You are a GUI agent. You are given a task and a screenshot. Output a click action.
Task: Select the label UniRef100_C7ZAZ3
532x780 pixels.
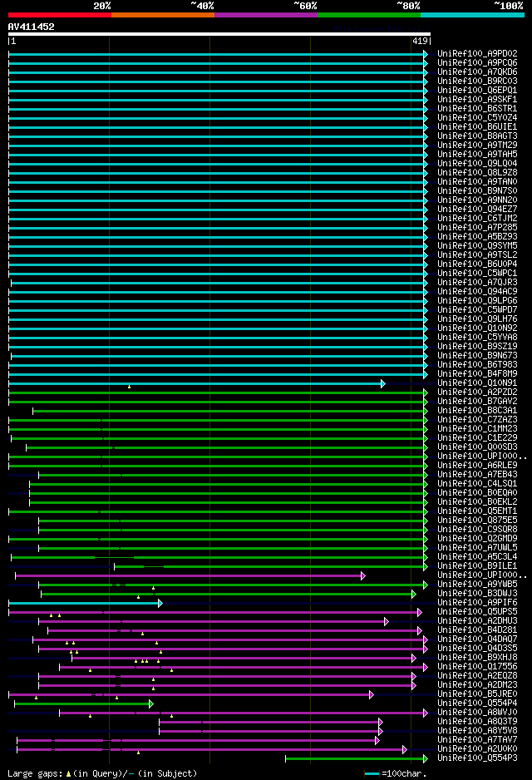(x=477, y=419)
